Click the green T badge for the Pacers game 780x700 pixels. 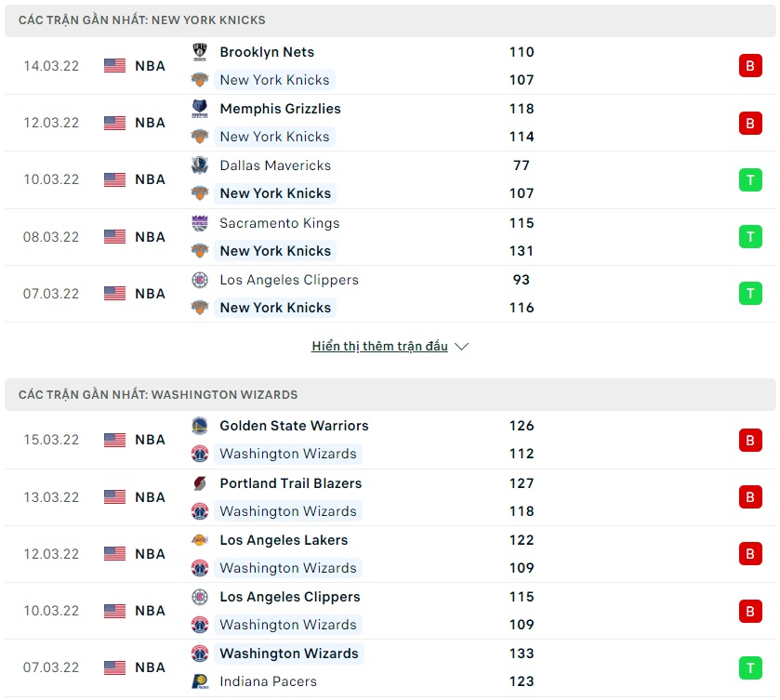click(x=750, y=667)
